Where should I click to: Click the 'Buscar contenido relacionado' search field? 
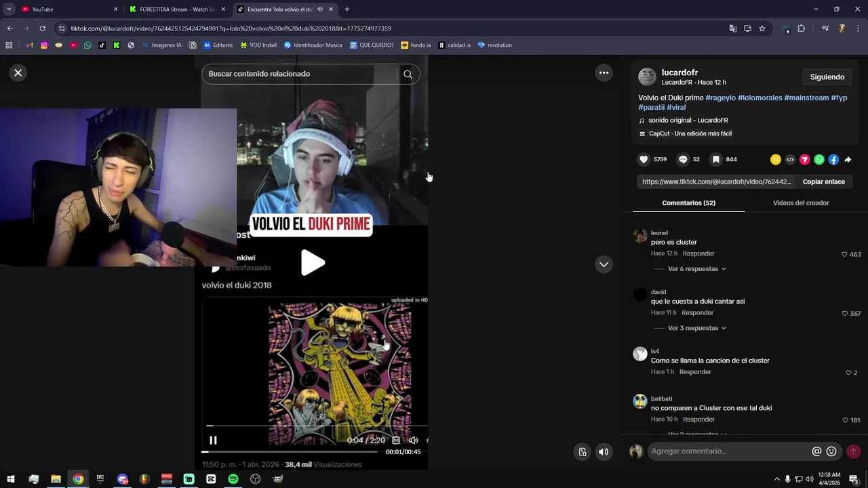coord(299,74)
